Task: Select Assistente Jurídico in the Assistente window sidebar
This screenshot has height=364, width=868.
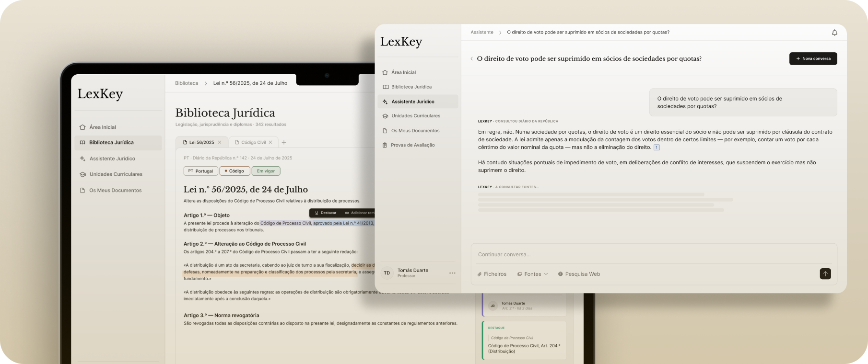Action: coord(418,102)
